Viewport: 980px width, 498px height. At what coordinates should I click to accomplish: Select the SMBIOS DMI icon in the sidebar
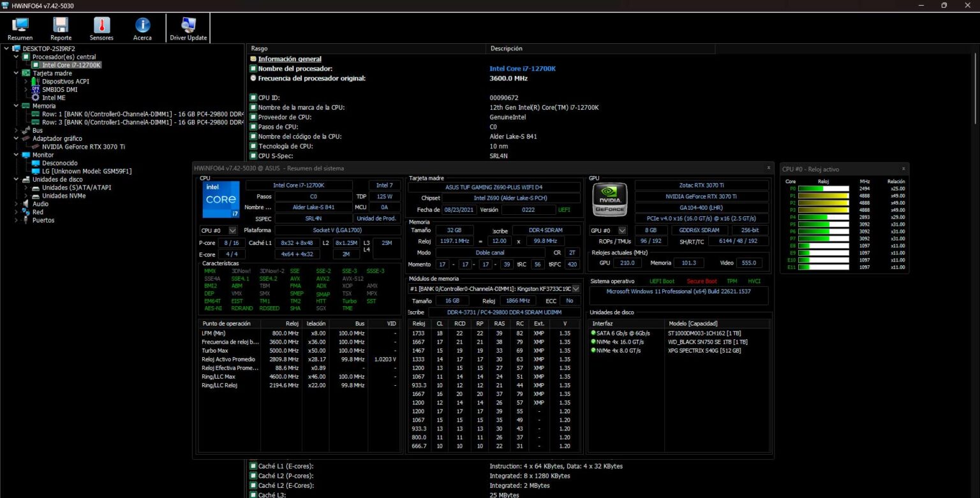(x=35, y=89)
